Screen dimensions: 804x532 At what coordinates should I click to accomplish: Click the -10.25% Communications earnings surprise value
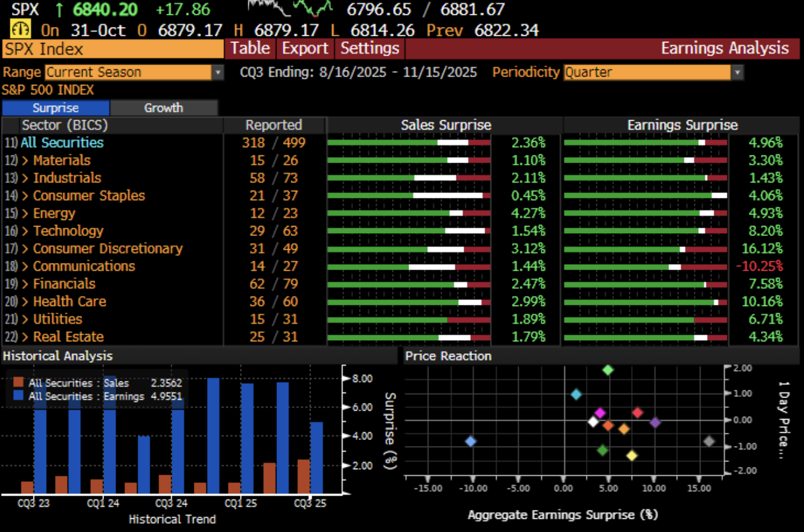click(759, 266)
